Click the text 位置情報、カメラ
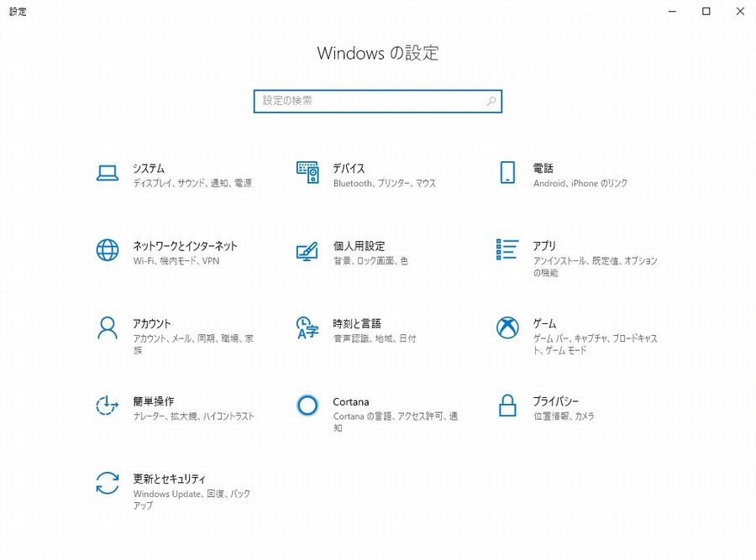 pyautogui.click(x=564, y=416)
